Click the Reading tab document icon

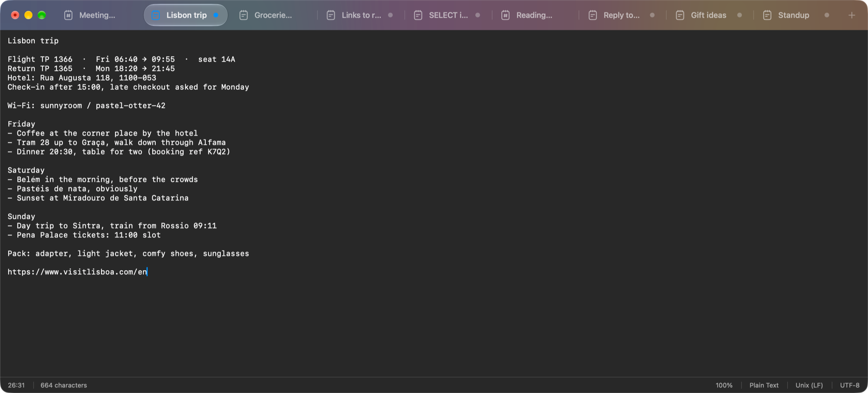505,15
